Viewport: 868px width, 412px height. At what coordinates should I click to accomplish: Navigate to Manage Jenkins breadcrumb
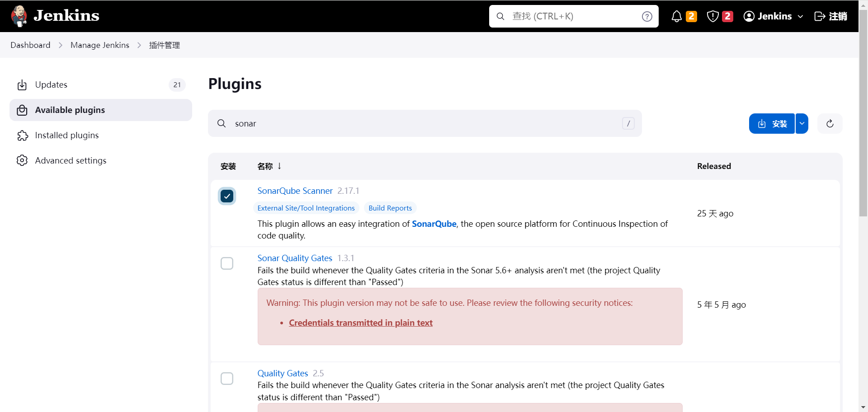(x=100, y=45)
